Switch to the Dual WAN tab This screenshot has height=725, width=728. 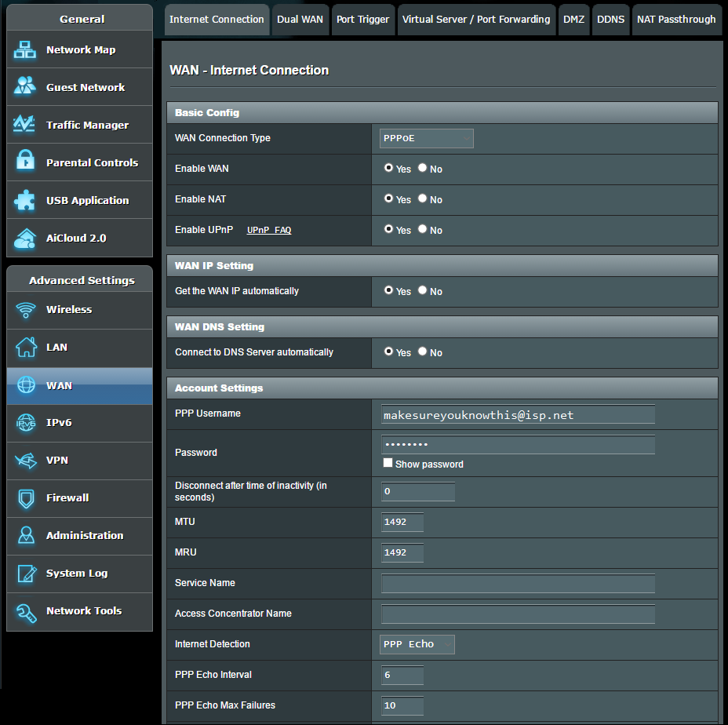click(300, 20)
